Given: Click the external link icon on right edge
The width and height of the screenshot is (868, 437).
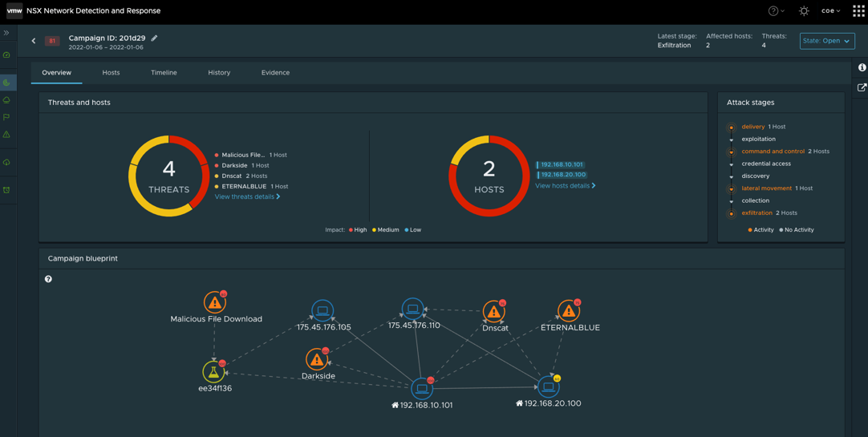Looking at the screenshot, I should click(x=862, y=87).
